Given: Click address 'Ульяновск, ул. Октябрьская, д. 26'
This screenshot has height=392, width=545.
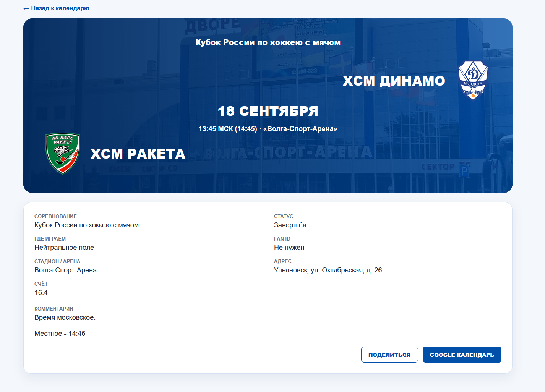Looking at the screenshot, I should click(328, 270).
